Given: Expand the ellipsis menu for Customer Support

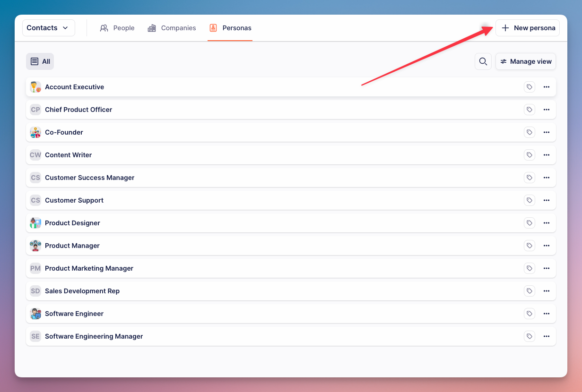Looking at the screenshot, I should click(x=546, y=200).
